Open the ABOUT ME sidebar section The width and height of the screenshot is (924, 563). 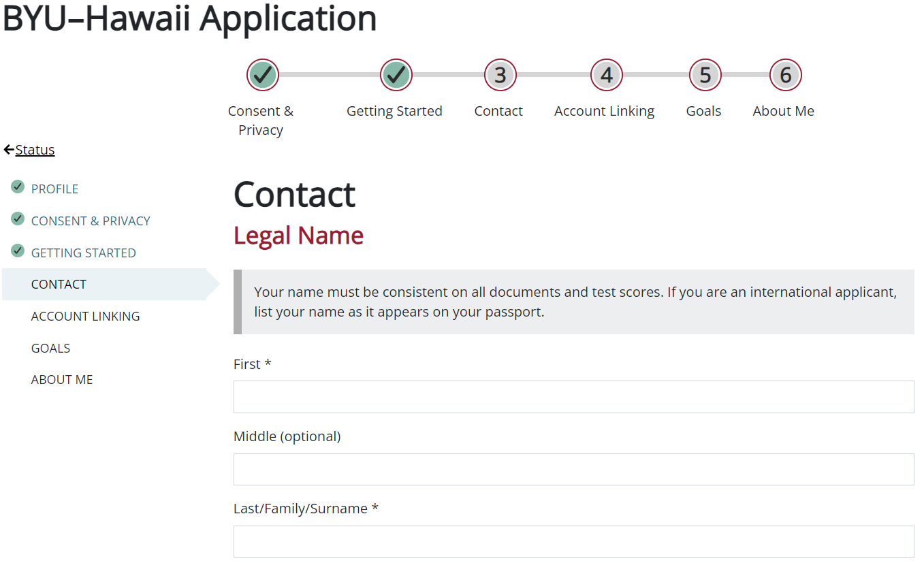pos(62,380)
